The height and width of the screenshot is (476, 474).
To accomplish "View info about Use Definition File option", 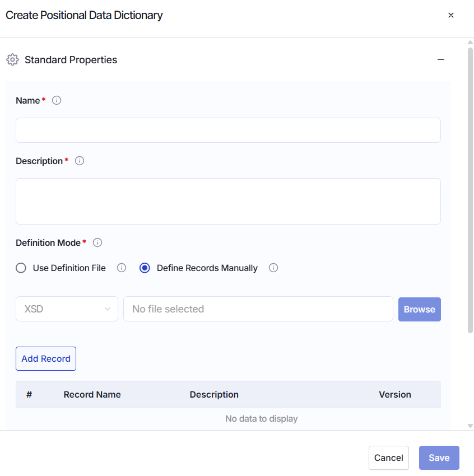I will [x=122, y=268].
